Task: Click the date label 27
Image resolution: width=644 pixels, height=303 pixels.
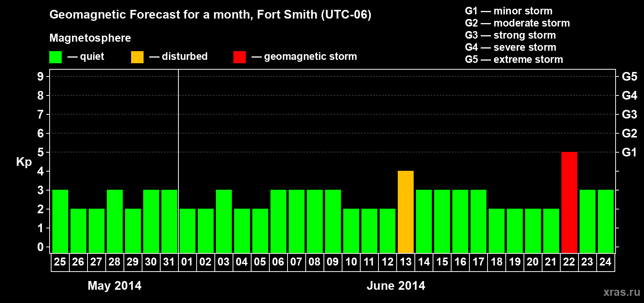Action: pyautogui.click(x=96, y=262)
